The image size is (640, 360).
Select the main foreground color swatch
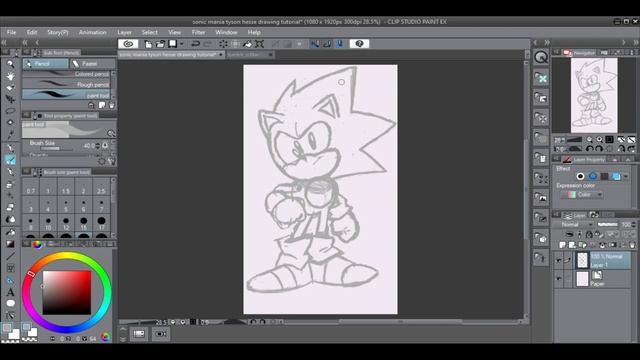pyautogui.click(x=7, y=328)
